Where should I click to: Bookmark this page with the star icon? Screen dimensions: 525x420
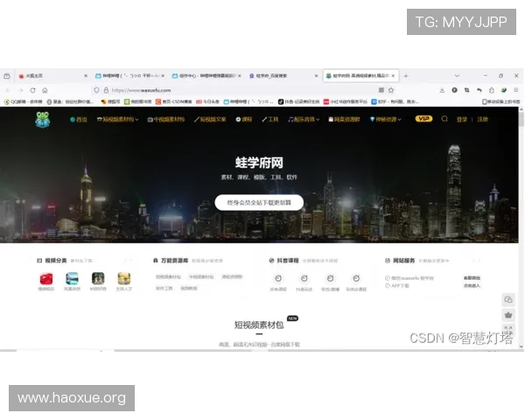(x=391, y=90)
